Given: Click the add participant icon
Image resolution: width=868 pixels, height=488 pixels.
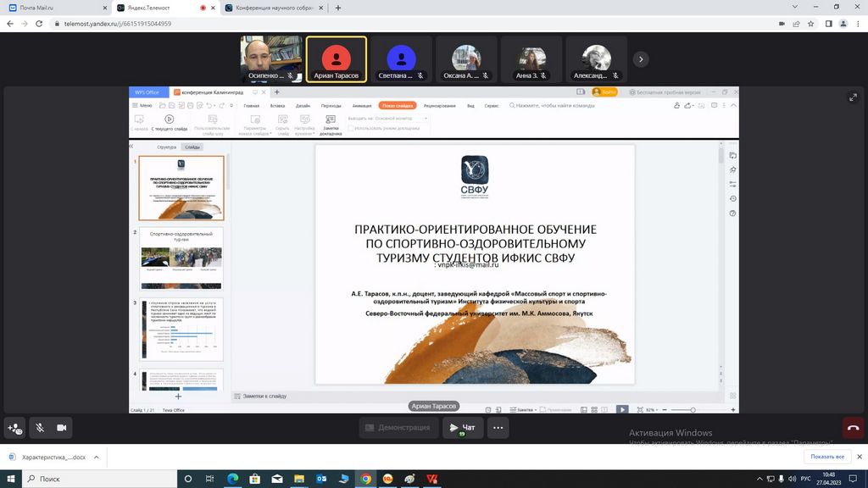Looking at the screenshot, I should point(14,428).
